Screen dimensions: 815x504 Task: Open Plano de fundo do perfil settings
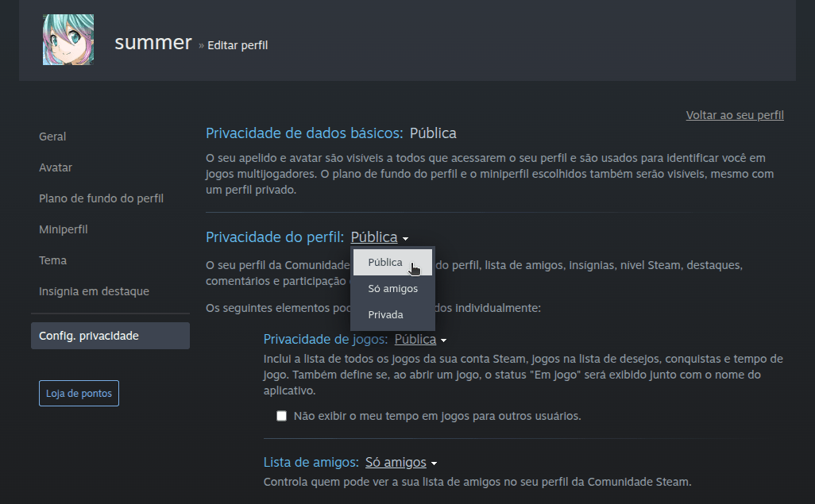pyautogui.click(x=100, y=198)
